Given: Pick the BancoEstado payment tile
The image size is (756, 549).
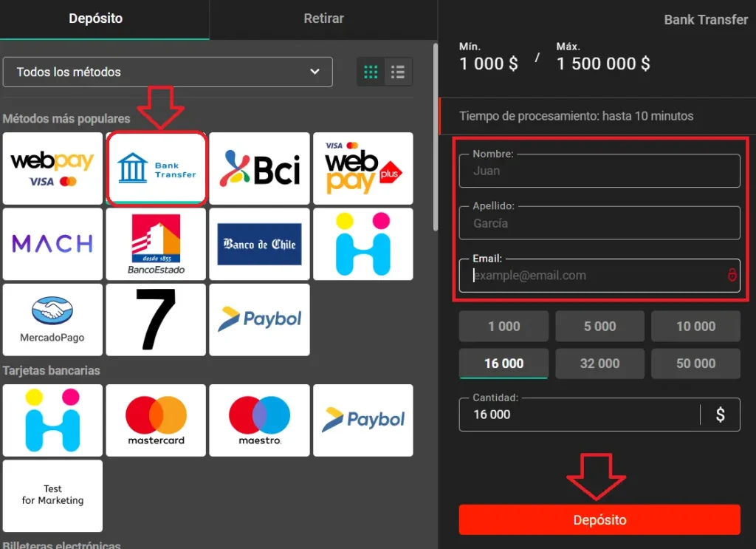Looking at the screenshot, I should pyautogui.click(x=156, y=244).
